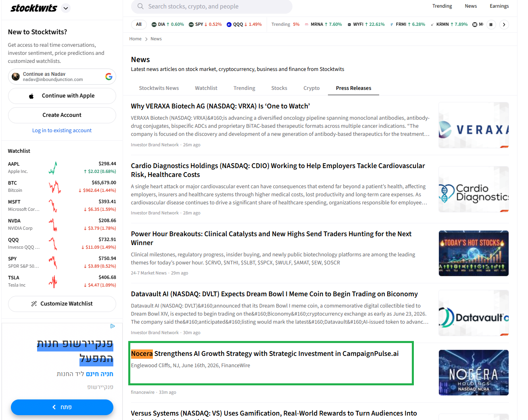Open the MSFT row in the Watchlist

pos(62,206)
